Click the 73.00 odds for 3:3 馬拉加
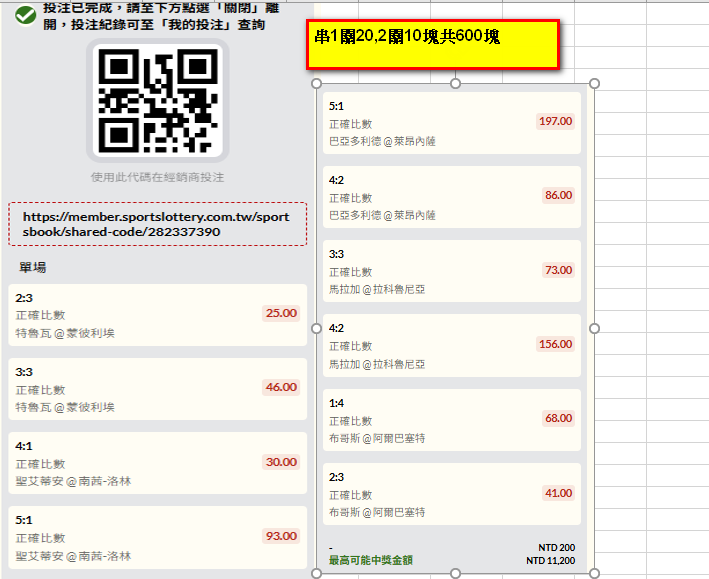The height and width of the screenshot is (579, 709). (x=558, y=270)
